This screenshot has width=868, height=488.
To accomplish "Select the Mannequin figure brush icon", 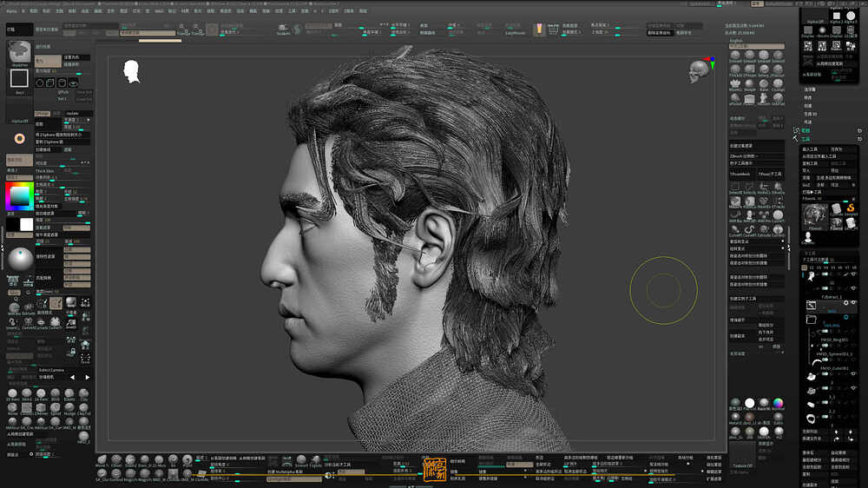I will pyautogui.click(x=764, y=99).
